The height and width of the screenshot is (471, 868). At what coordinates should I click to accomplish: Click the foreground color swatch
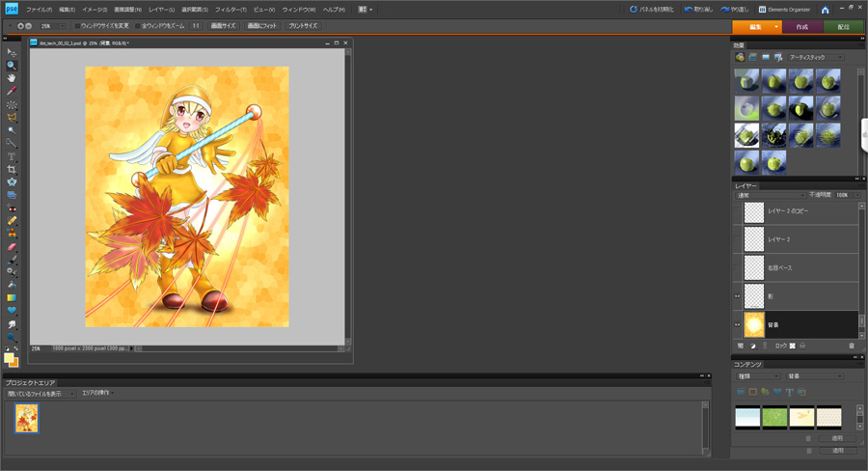tap(9, 358)
